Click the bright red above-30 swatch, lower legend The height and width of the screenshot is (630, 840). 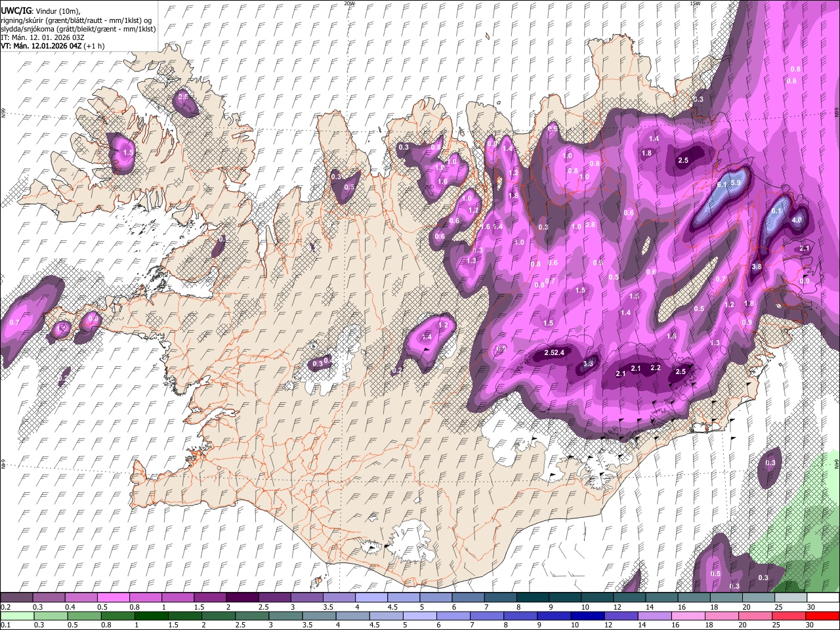click(x=822, y=616)
